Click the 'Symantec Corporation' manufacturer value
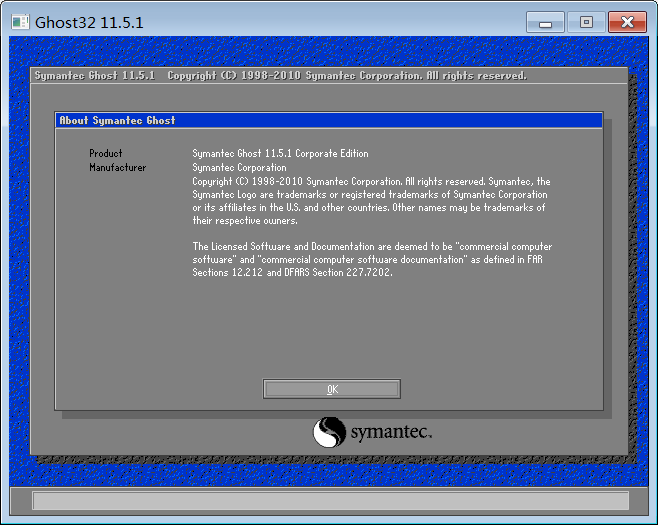The width and height of the screenshot is (658, 525). tap(239, 167)
